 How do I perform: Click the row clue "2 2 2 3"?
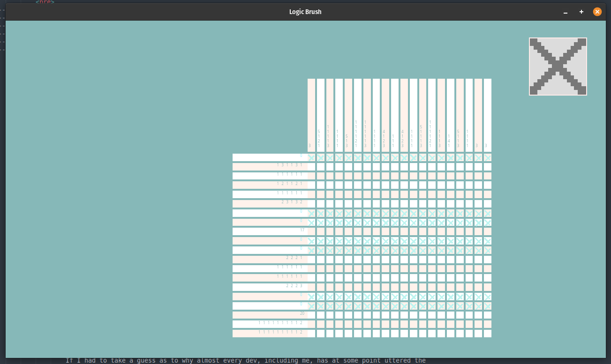294,285
